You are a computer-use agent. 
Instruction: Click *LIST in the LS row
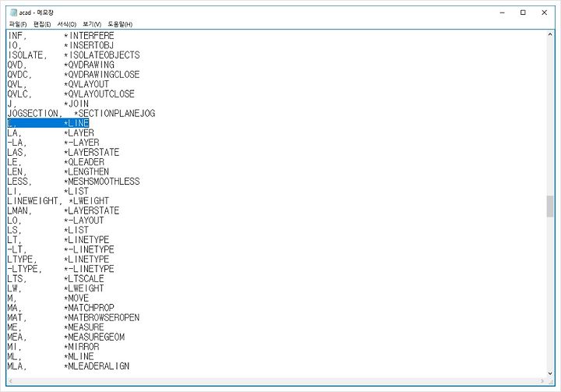click(76, 230)
